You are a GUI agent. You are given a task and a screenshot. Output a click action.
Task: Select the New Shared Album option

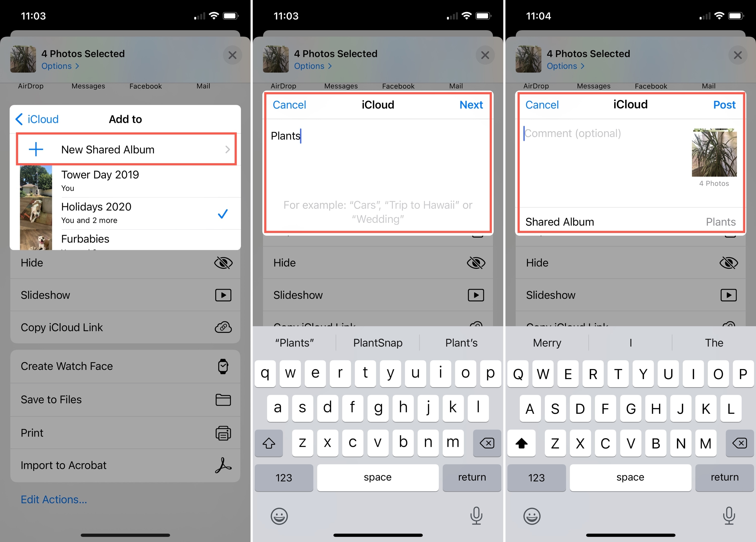[x=125, y=149]
